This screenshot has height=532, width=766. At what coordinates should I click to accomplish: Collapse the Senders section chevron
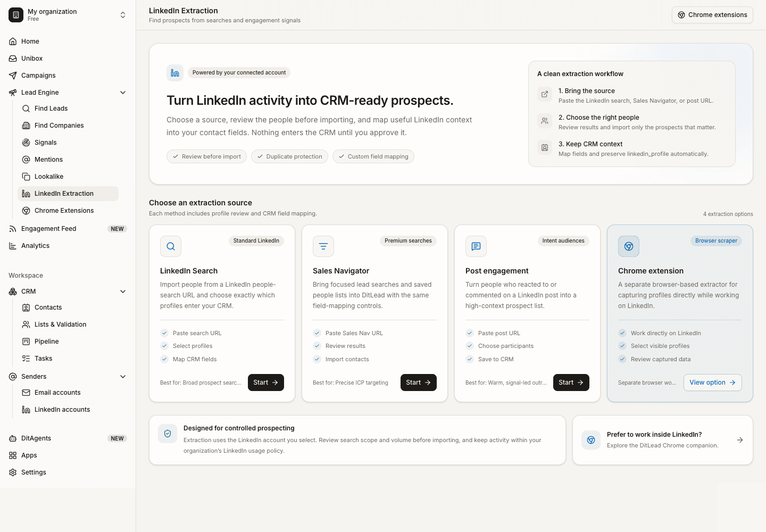(123, 377)
